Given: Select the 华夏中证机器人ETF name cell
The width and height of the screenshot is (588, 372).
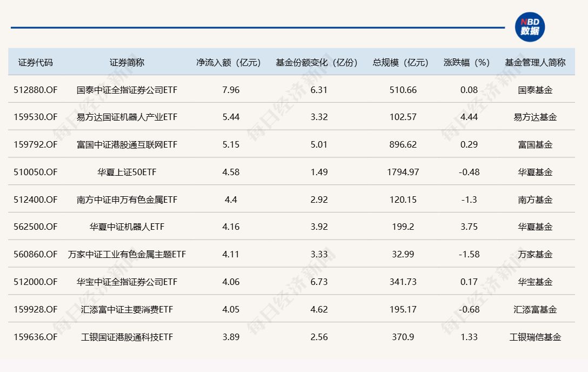Looking at the screenshot, I should click(x=127, y=227).
